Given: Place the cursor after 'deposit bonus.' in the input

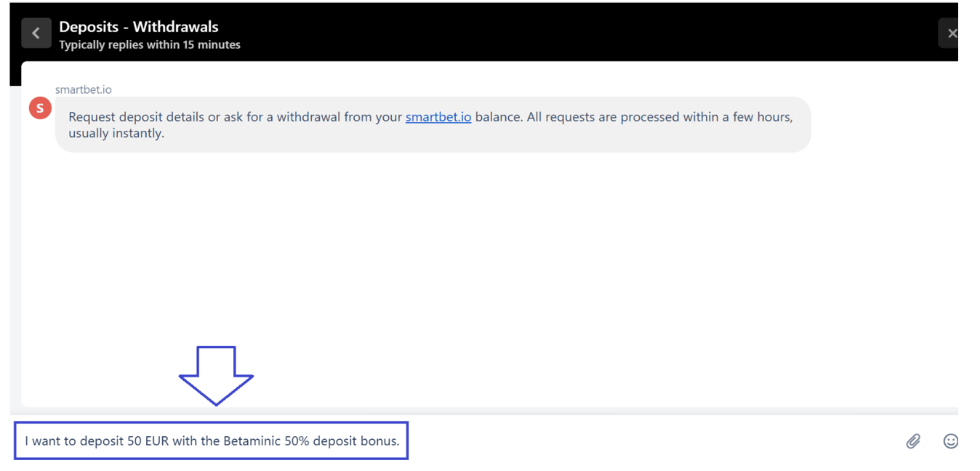Looking at the screenshot, I should pos(401,441).
